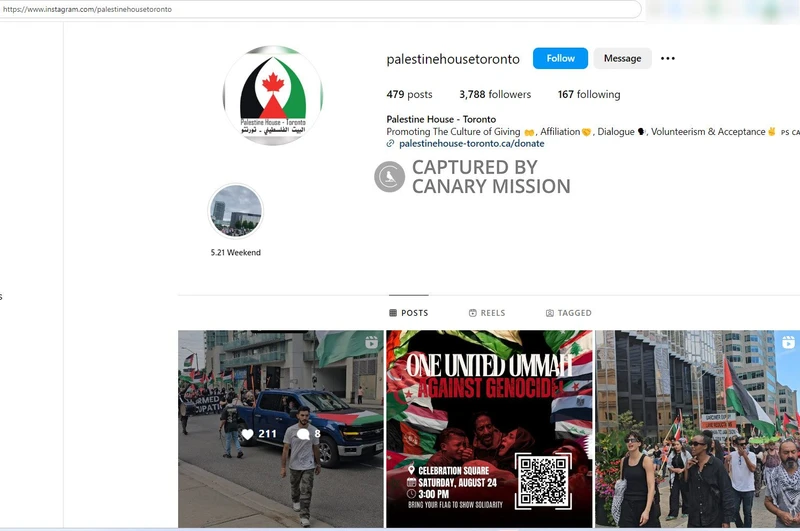The image size is (800, 531).
Task: Click the heart likes icon showing 211
Action: tap(247, 434)
